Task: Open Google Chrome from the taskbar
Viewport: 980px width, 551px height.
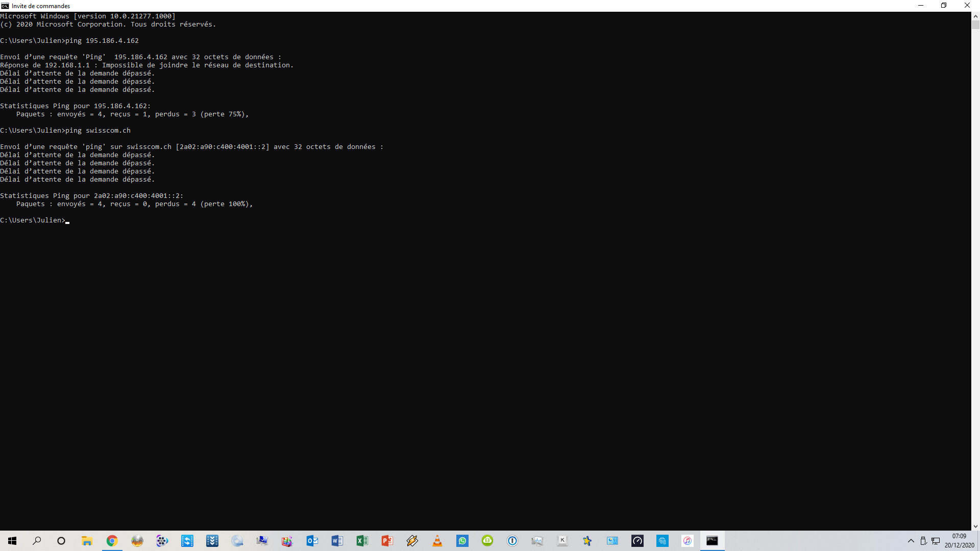Action: click(x=112, y=541)
